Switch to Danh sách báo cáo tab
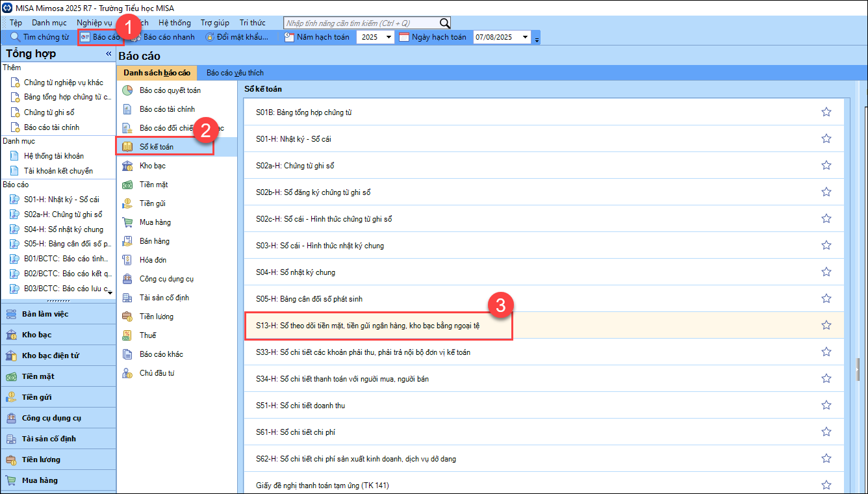 tap(157, 73)
